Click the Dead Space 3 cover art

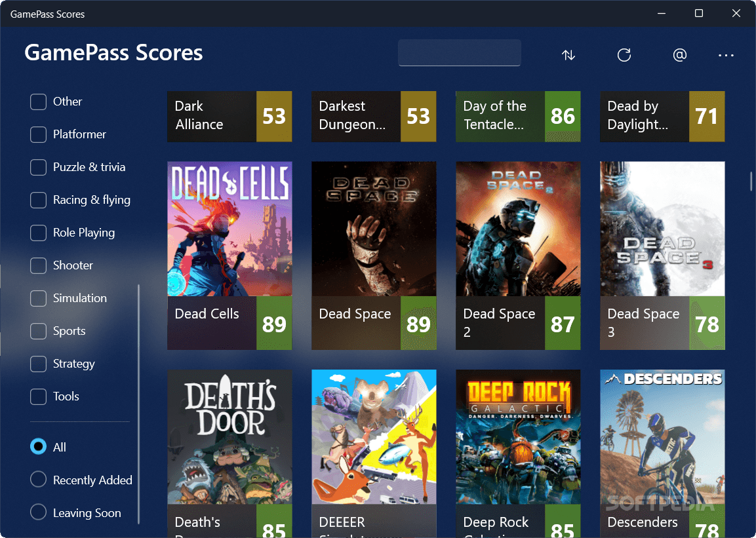point(662,229)
